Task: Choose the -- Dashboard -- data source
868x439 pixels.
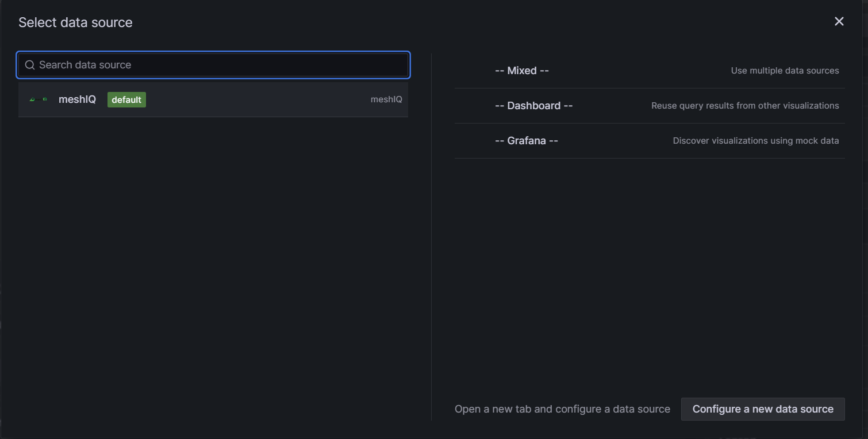Action: pyautogui.click(x=650, y=106)
